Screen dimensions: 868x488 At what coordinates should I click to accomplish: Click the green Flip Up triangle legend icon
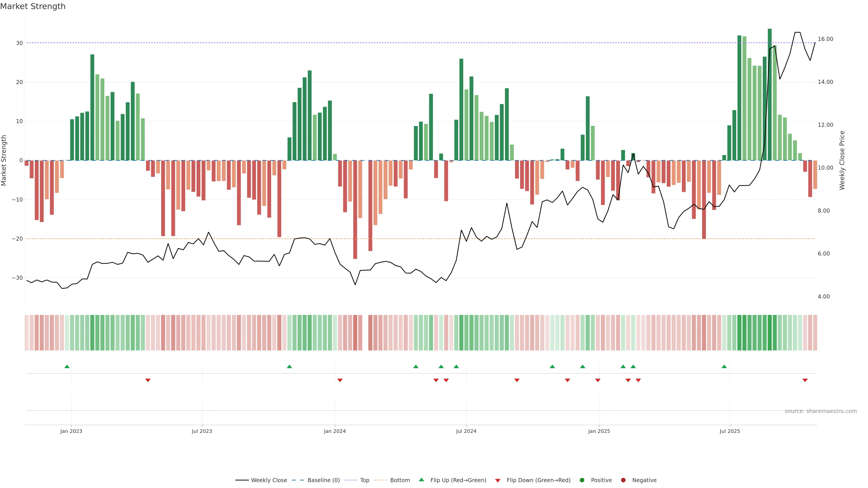[x=421, y=480]
